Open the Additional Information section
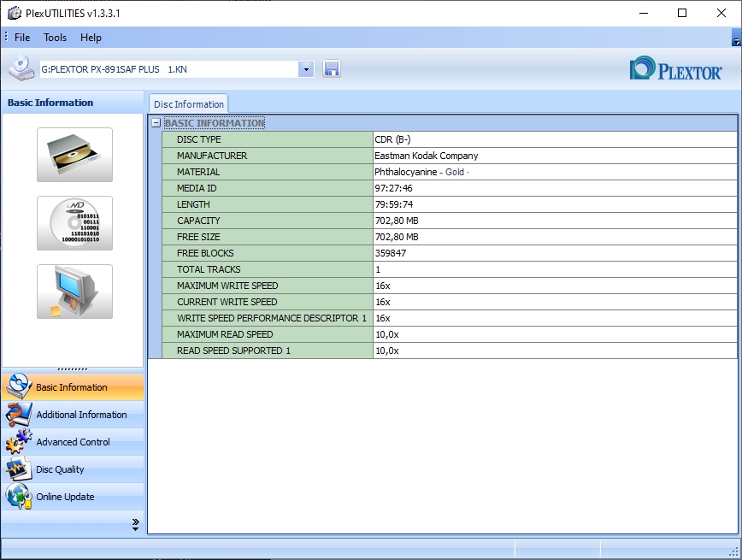742x560 pixels. coord(81,415)
